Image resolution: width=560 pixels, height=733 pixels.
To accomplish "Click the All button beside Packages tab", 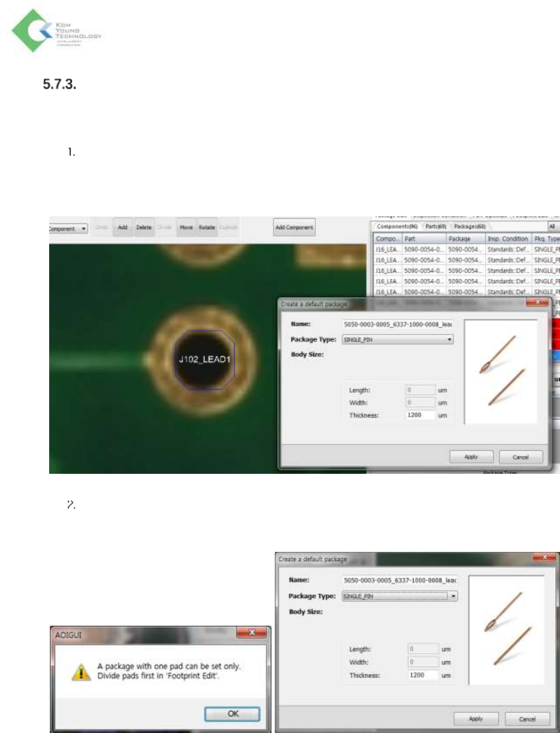I will (552, 226).
